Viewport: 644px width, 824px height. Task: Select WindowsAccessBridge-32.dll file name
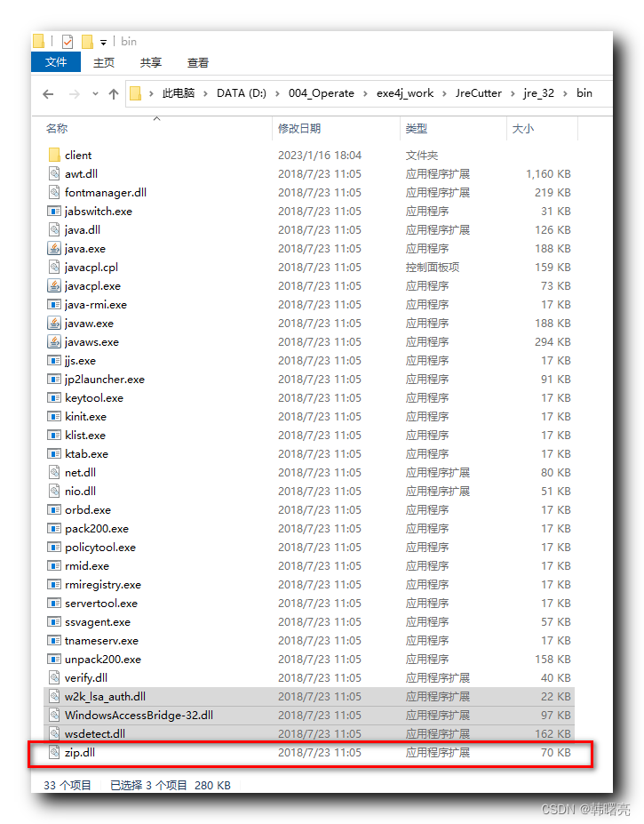coord(139,715)
